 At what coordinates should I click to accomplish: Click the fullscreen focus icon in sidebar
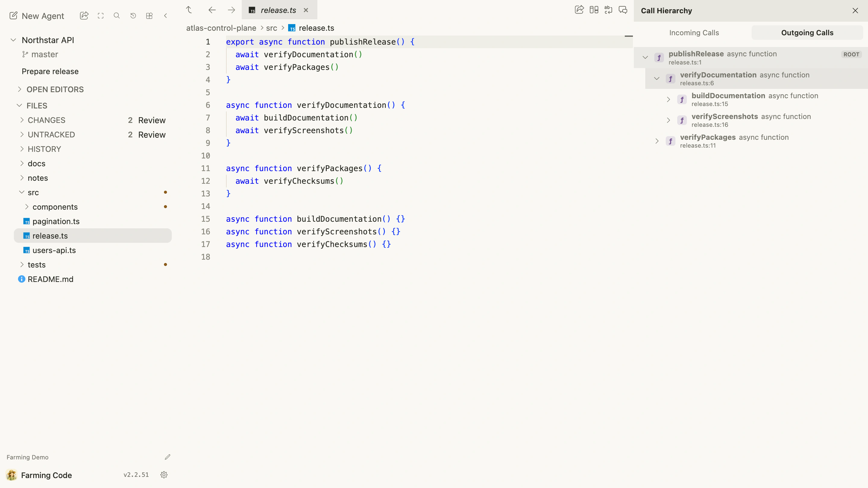point(100,15)
